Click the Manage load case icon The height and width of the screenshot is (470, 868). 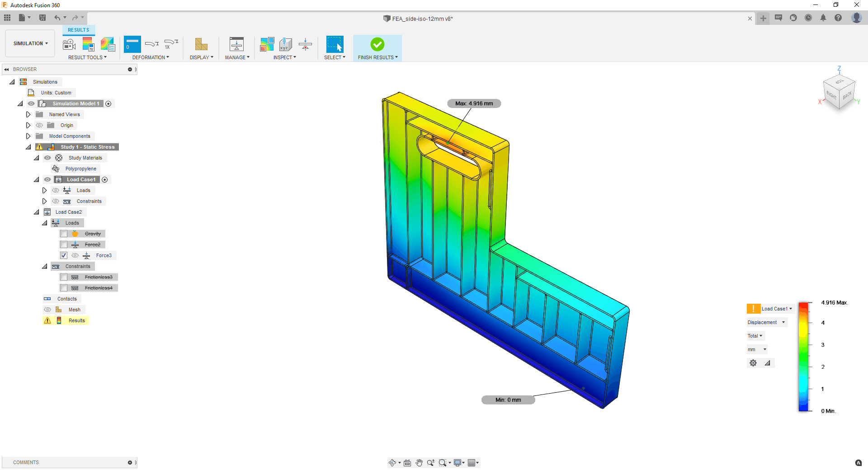tap(236, 44)
